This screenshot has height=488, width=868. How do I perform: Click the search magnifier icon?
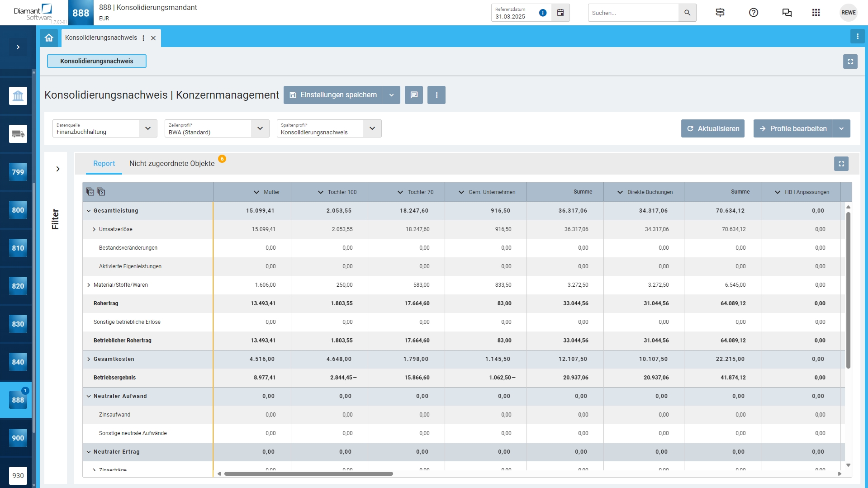point(687,13)
